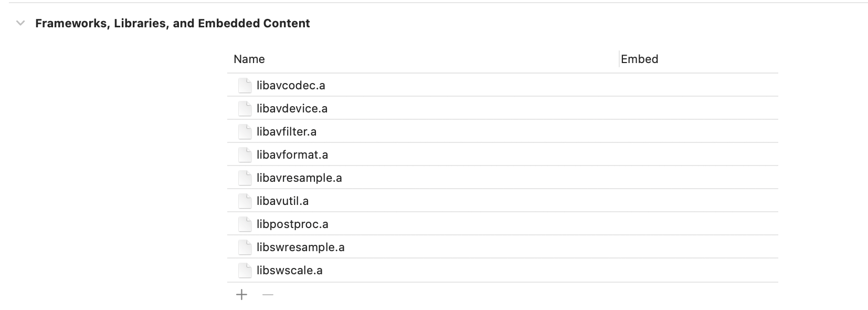Select the libavutil.a library name
Viewport: 868px width, 310px height.
[x=282, y=201]
